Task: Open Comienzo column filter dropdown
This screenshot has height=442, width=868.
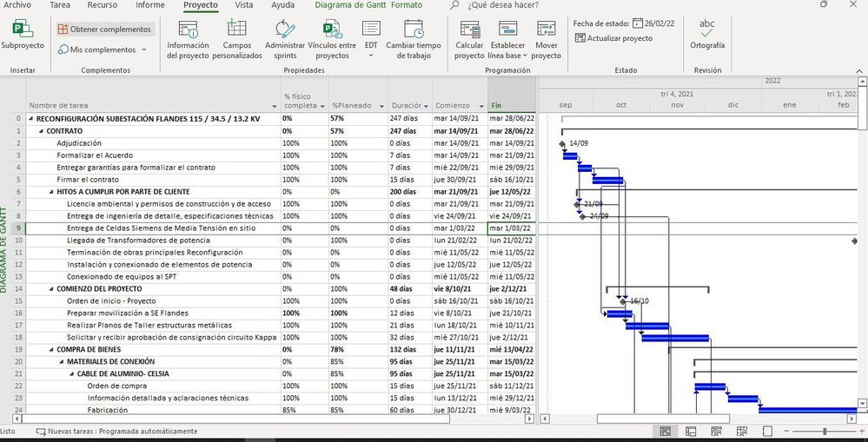Action: pos(481,106)
